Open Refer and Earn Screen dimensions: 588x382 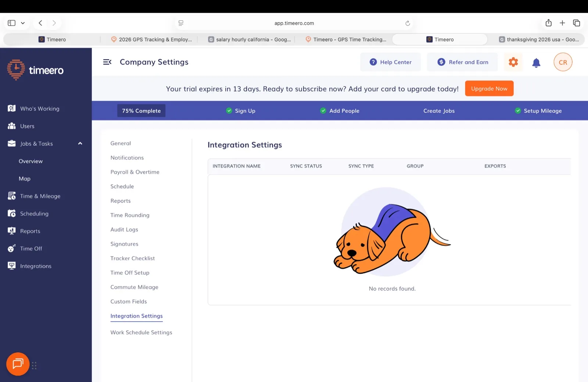(462, 62)
